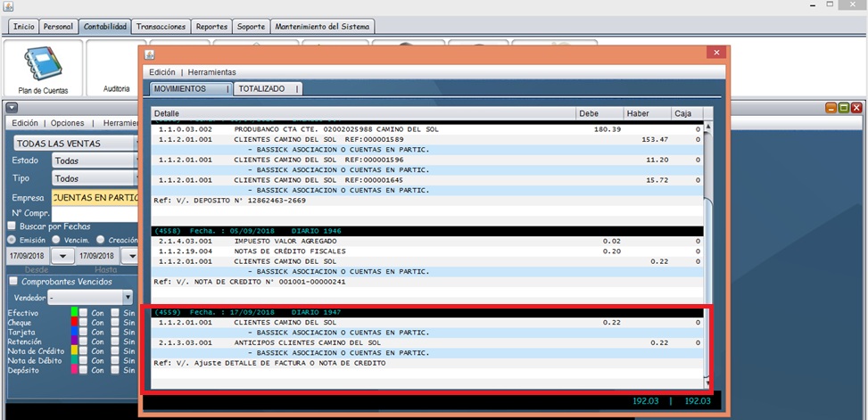Collapse the sales panel using the top-left arrow icon

tap(12, 107)
